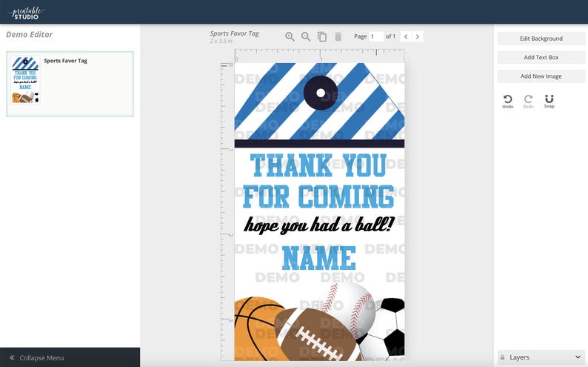This screenshot has width=588, height=367.
Task: Click the Layers lock icon
Action: tap(503, 357)
